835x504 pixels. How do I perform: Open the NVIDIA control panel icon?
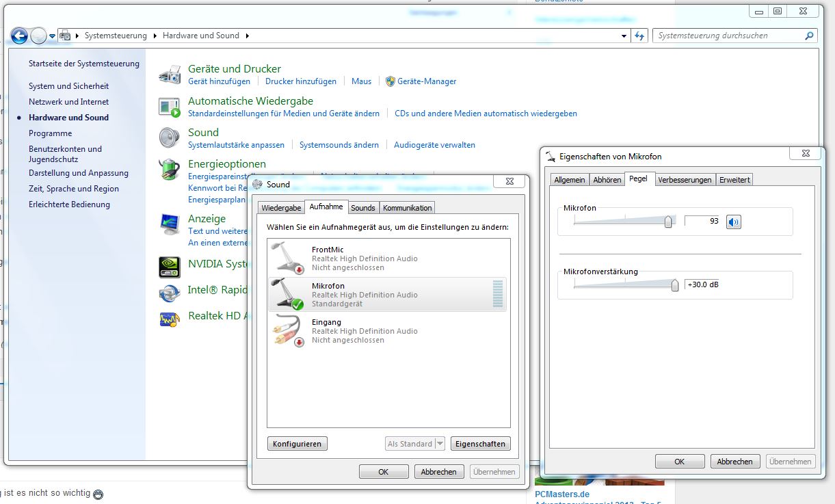click(170, 265)
